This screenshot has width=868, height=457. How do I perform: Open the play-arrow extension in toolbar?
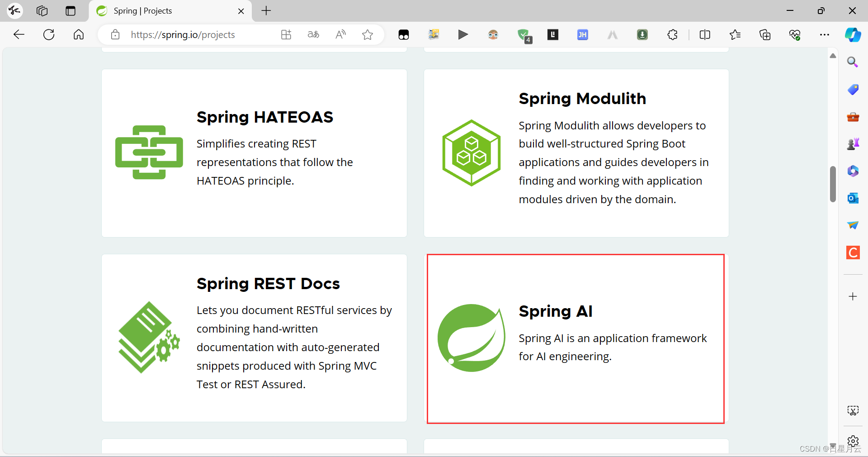coord(463,34)
